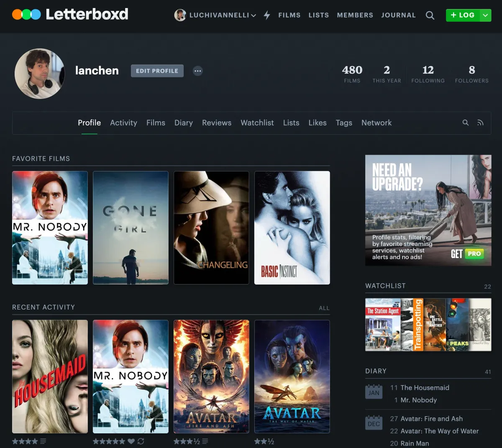
Task: Open the Gone Girl favorite poster
Action: [x=131, y=228]
